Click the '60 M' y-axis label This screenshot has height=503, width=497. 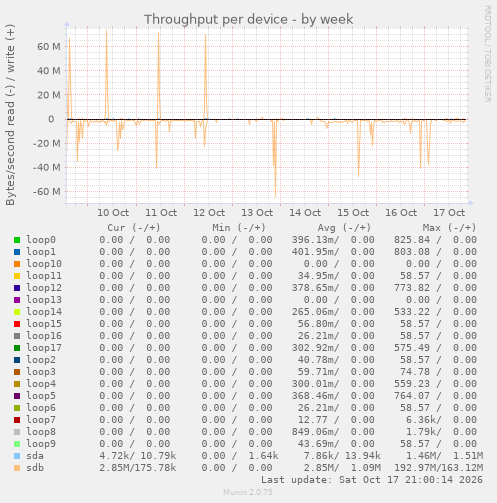click(49, 47)
